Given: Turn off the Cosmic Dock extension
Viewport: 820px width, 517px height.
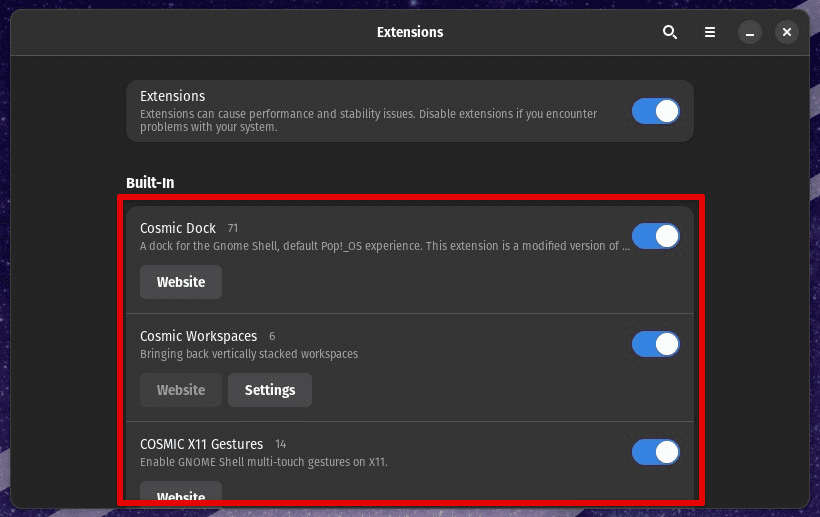Looking at the screenshot, I should (656, 236).
